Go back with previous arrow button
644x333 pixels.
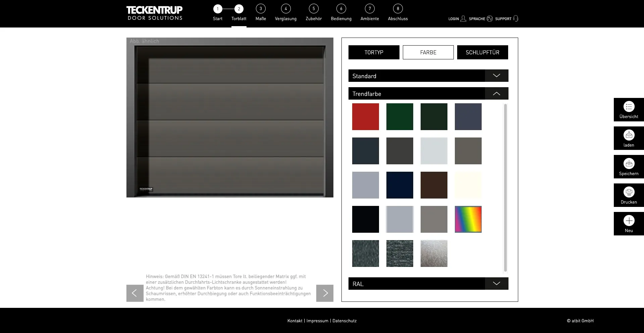pos(135,293)
